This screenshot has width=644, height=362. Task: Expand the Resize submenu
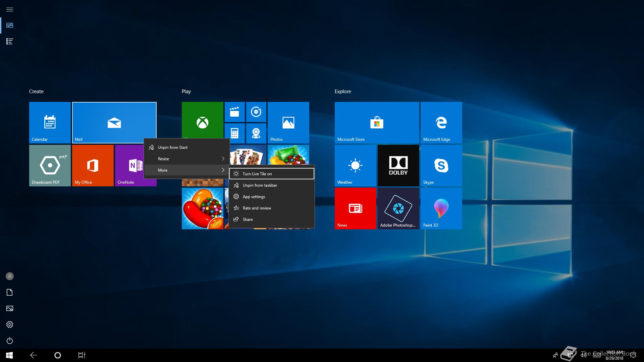click(x=187, y=159)
